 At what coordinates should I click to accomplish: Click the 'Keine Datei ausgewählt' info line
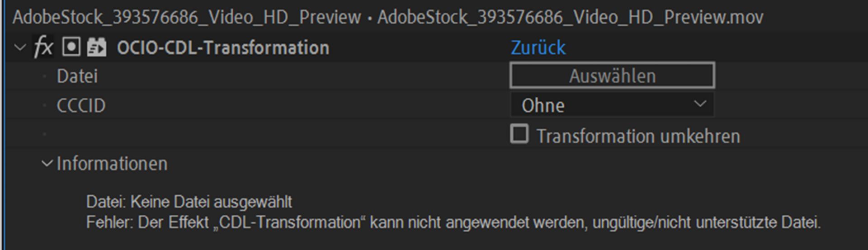pos(189,202)
